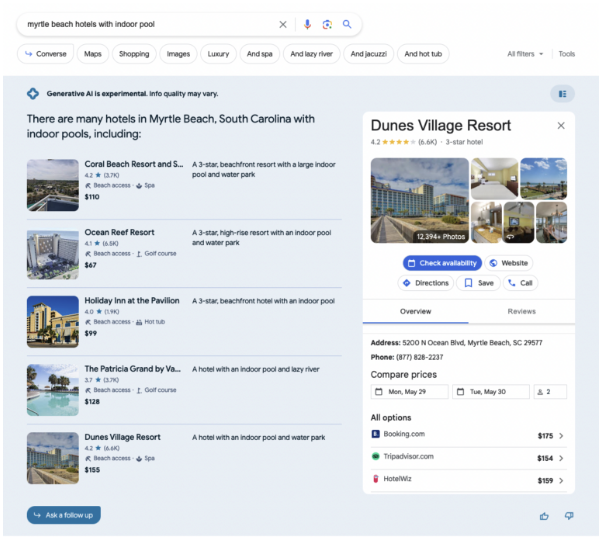Open Google Lens camera search icon
599x537 pixels.
pyautogui.click(x=327, y=24)
